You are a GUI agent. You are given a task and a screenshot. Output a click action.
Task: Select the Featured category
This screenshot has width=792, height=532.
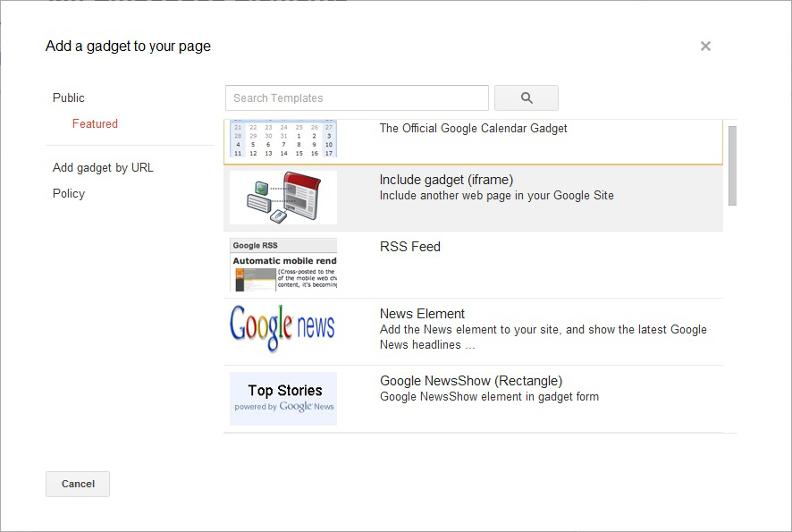95,123
